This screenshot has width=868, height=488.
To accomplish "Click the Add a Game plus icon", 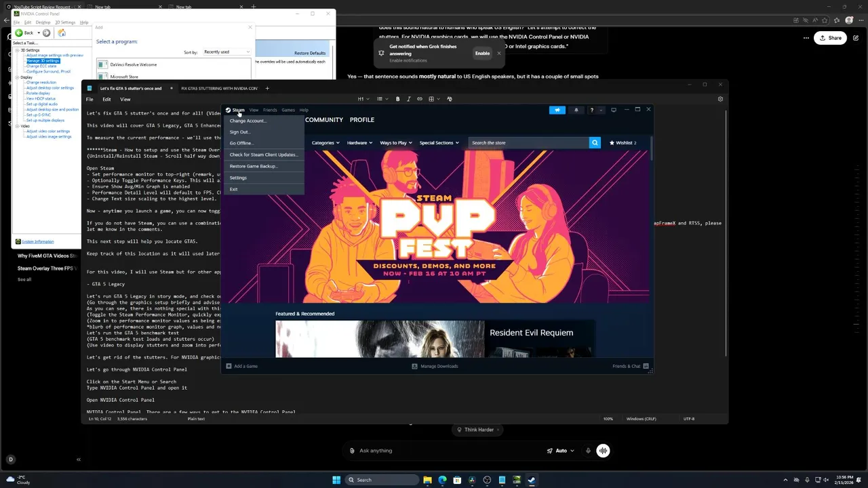I will [x=229, y=366].
